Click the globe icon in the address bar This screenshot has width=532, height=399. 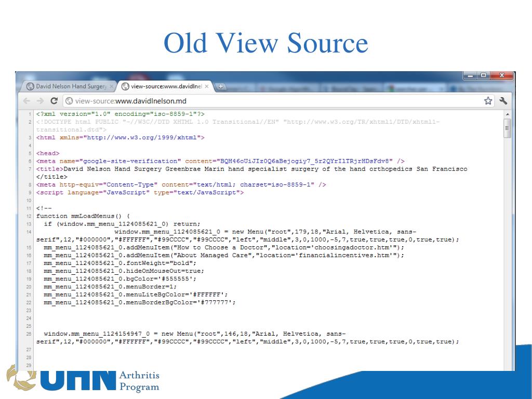[x=69, y=101]
